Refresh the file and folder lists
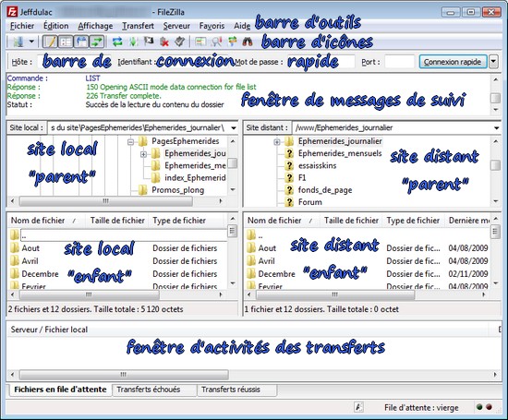Screen dimensions: 508x420 pyautogui.click(x=117, y=42)
